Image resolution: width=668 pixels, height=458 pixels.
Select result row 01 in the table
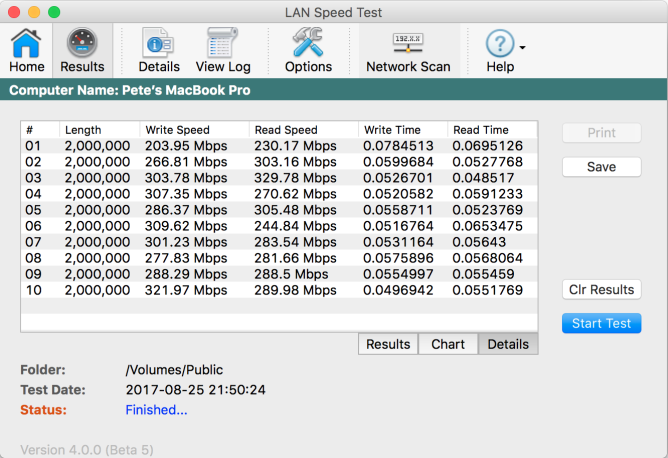[x=279, y=146]
